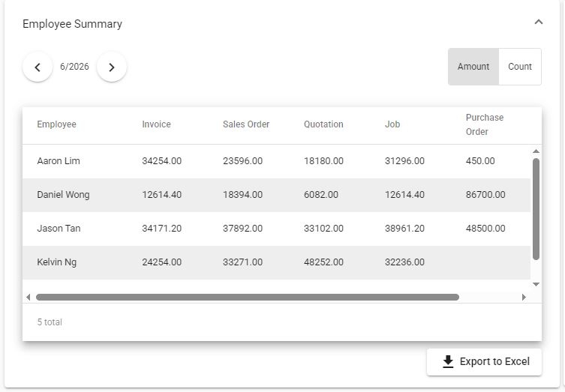Collapse the Employee Summary panel
The width and height of the screenshot is (565, 392).
pyautogui.click(x=538, y=22)
